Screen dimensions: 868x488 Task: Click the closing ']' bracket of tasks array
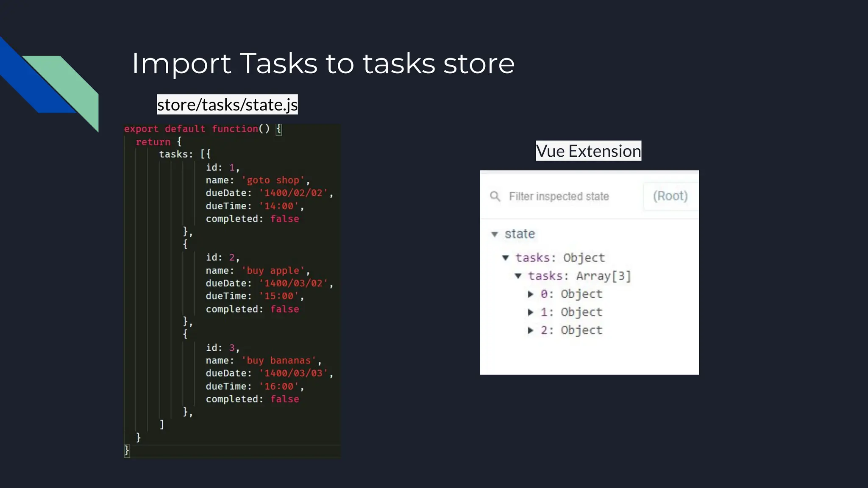161,424
